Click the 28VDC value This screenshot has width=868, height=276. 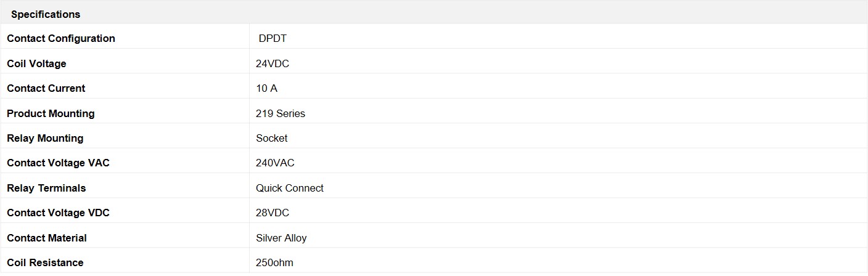point(272,213)
